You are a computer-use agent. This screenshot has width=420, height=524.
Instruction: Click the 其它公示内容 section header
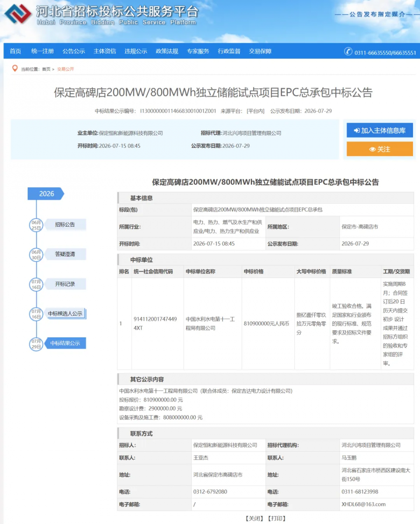[265, 379]
